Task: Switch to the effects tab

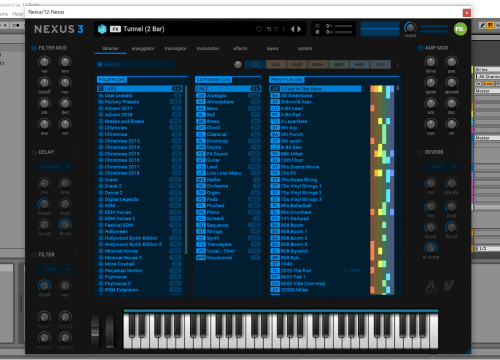Action: (x=240, y=49)
